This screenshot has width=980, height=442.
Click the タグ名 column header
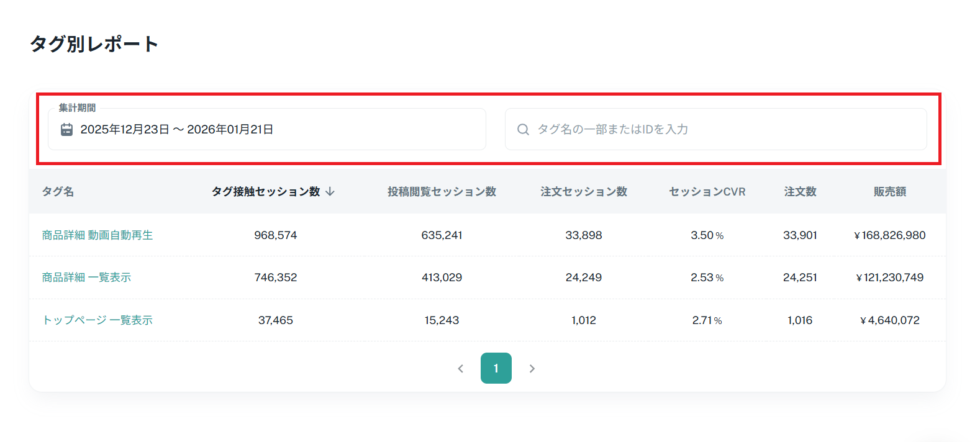pyautogui.click(x=58, y=191)
